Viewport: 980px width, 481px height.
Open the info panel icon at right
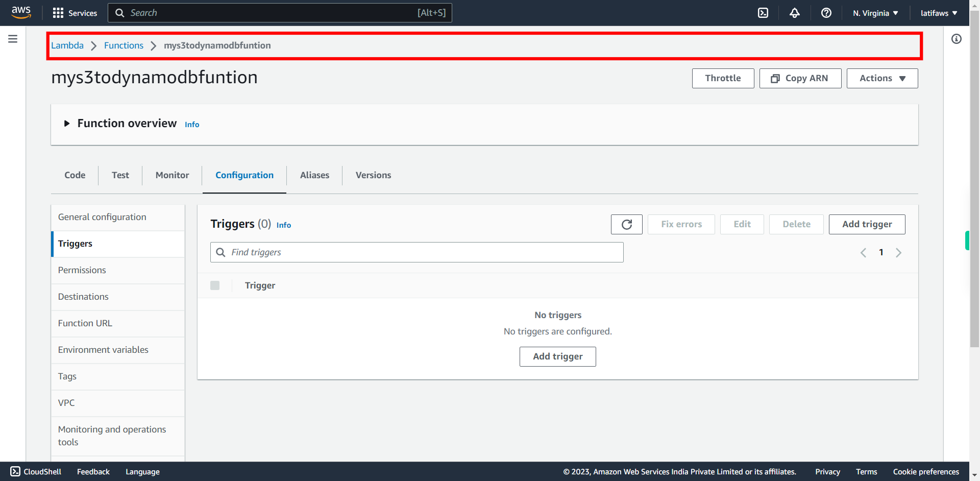tap(957, 39)
